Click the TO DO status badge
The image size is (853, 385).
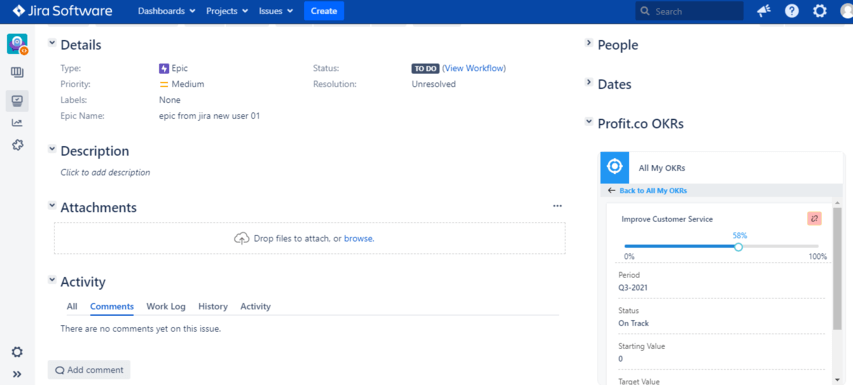click(x=425, y=69)
